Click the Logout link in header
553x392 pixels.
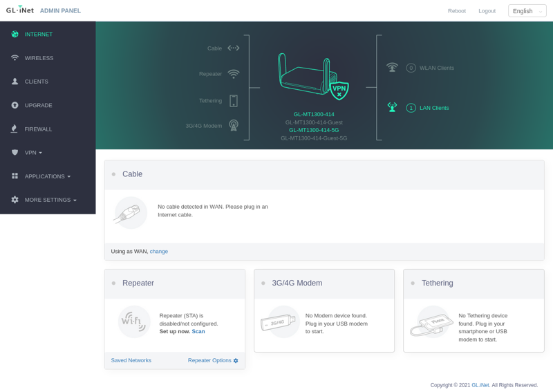[x=487, y=11]
